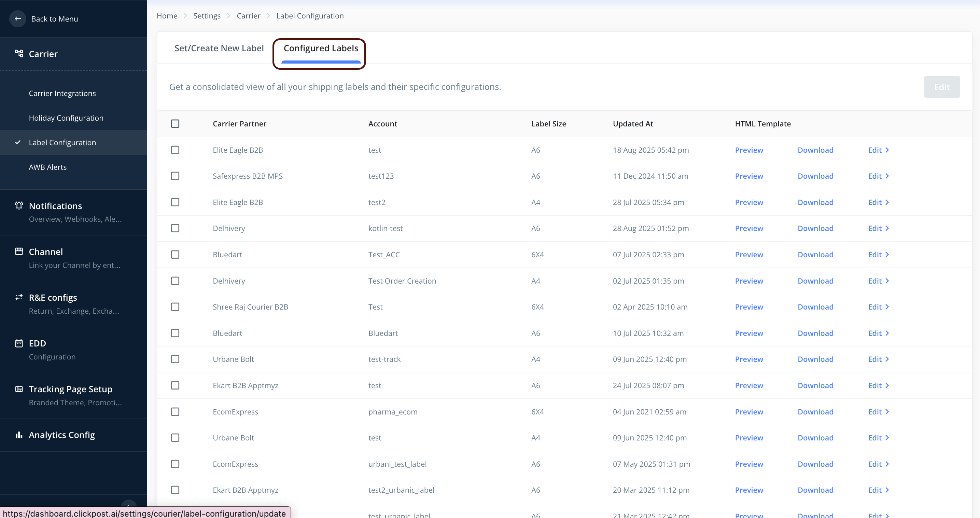
Task: Click the Analytics Config bar chart icon
Action: coord(19,435)
